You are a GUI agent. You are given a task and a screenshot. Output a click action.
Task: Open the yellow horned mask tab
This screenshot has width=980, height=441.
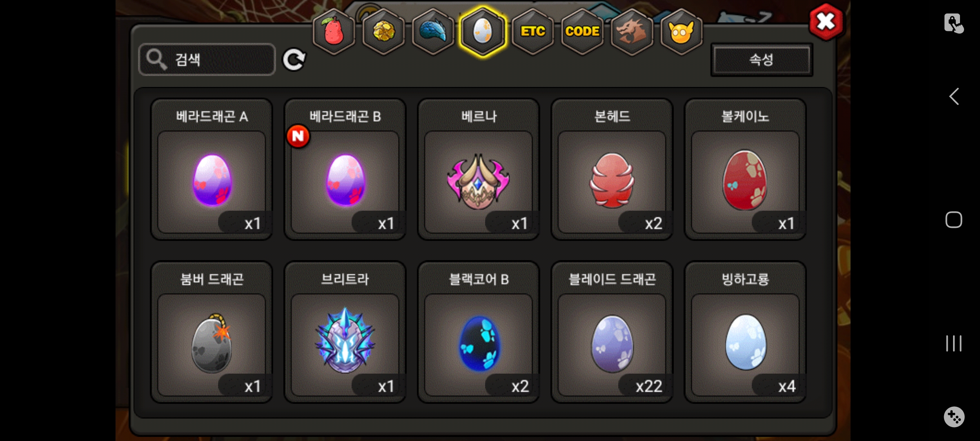pyautogui.click(x=681, y=31)
